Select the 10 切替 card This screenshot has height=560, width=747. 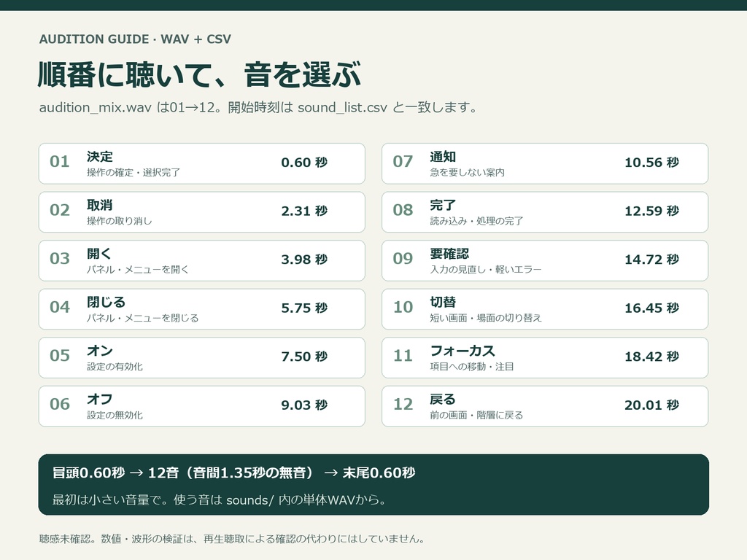coord(545,309)
